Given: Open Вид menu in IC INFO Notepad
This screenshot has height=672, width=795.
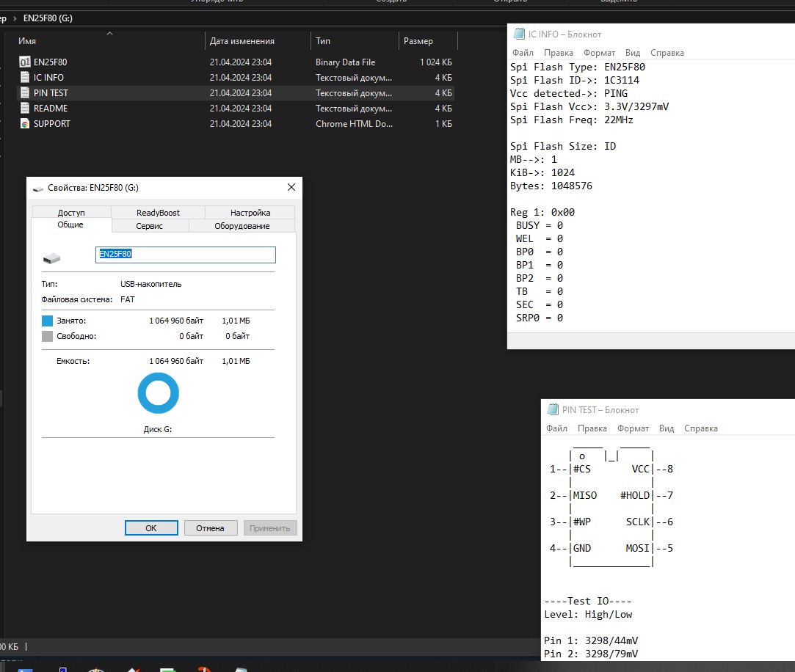Looking at the screenshot, I should (633, 53).
